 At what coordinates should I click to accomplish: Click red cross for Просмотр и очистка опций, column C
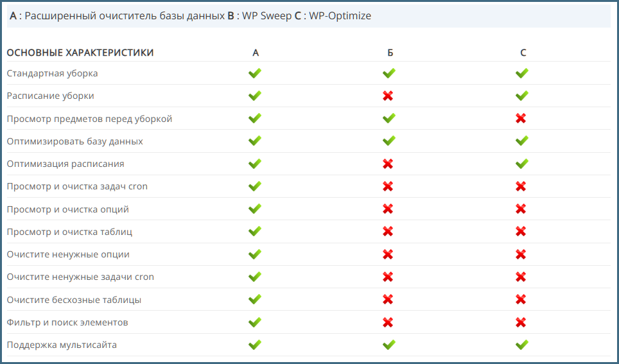pyautogui.click(x=521, y=209)
